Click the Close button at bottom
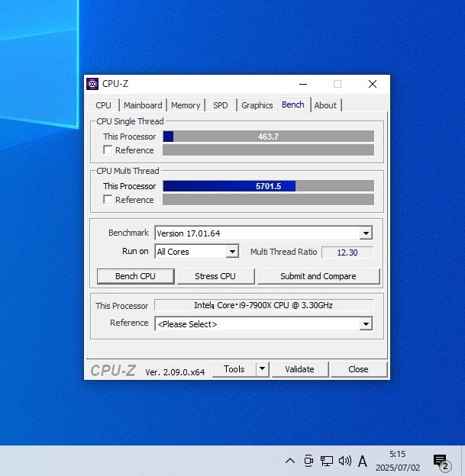The image size is (465, 476). point(358,369)
